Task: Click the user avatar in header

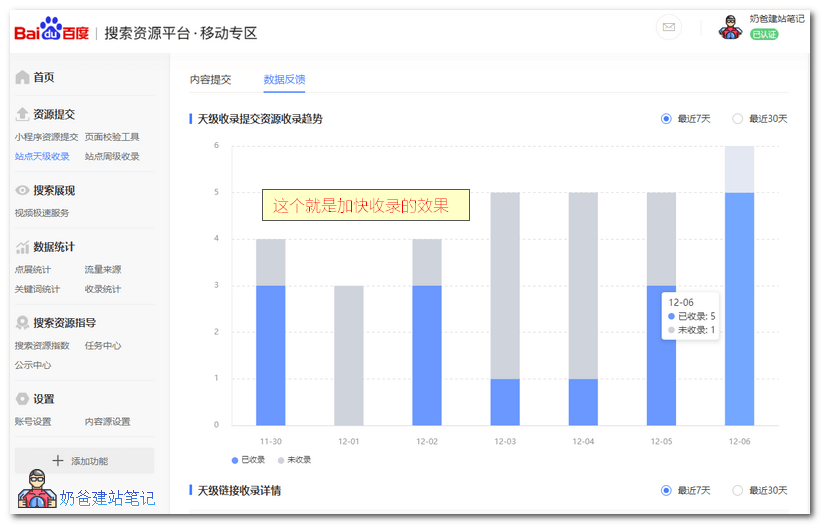Action: coord(731,28)
